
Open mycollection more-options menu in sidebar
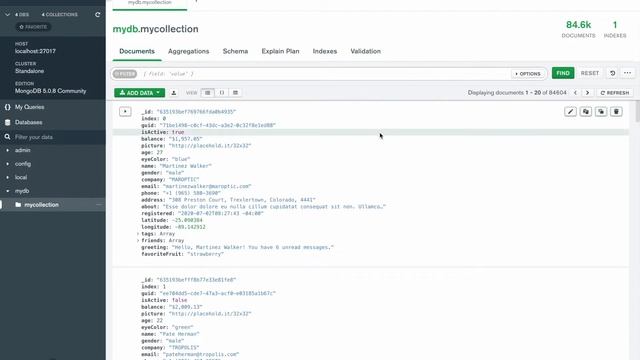click(x=99, y=205)
